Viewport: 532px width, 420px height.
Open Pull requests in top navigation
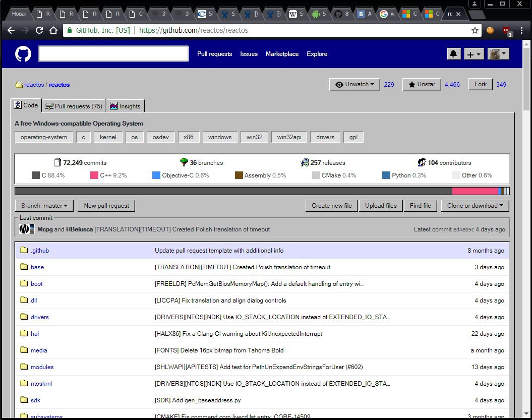[214, 54]
